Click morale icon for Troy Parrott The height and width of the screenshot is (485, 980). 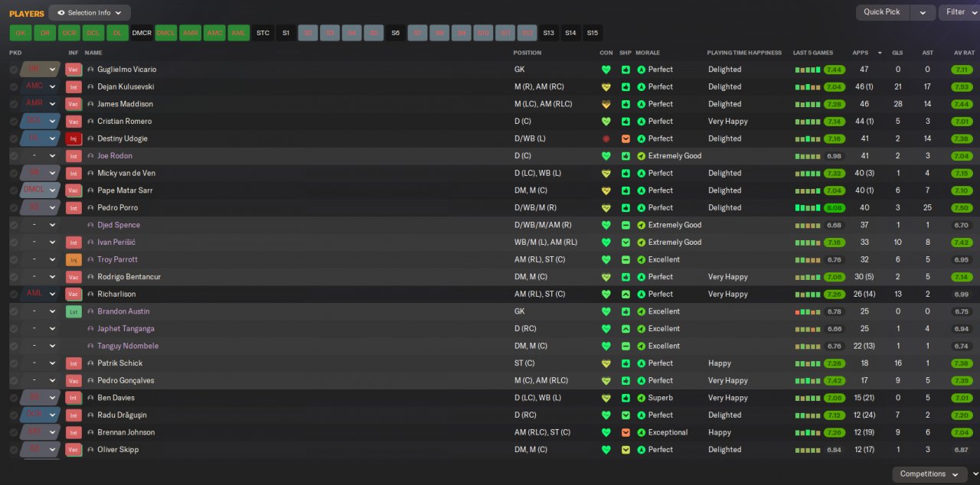642,259
